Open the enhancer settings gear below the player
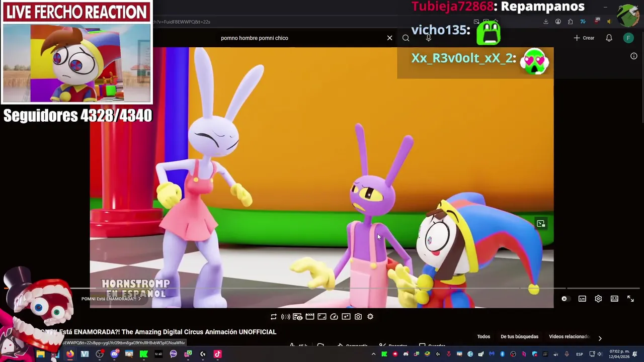Screen dimensions: 644x362 [370, 317]
